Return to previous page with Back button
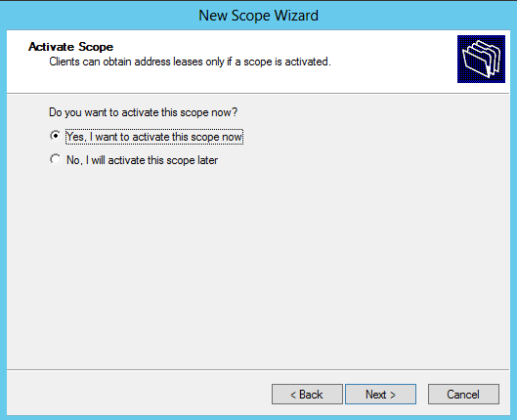Viewport: 517px width, 420px height. tap(307, 394)
